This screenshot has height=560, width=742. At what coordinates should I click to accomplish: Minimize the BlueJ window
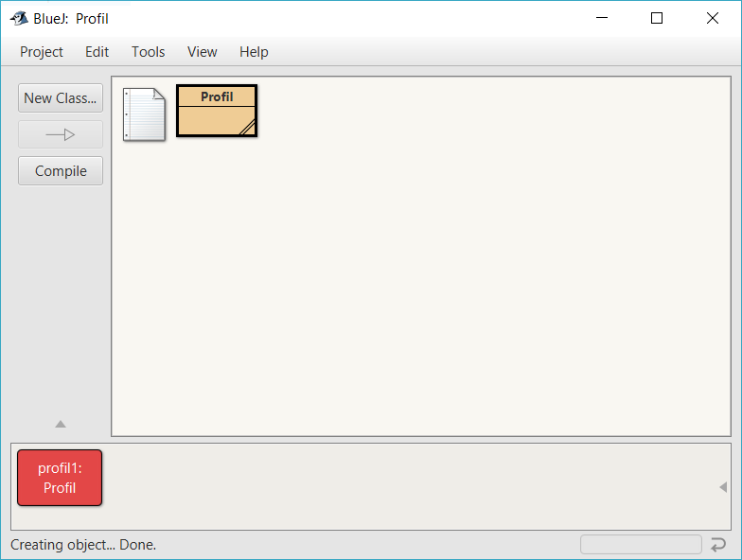(x=602, y=18)
